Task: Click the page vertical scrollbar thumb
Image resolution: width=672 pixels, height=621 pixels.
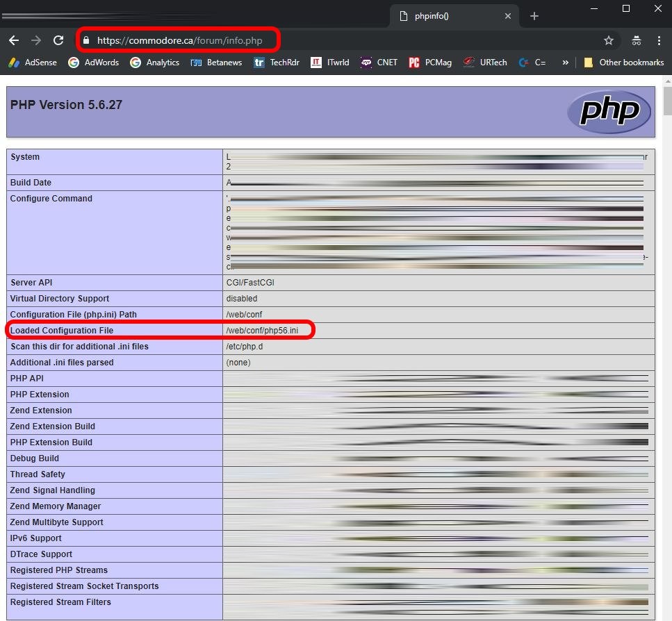Action: click(x=667, y=101)
